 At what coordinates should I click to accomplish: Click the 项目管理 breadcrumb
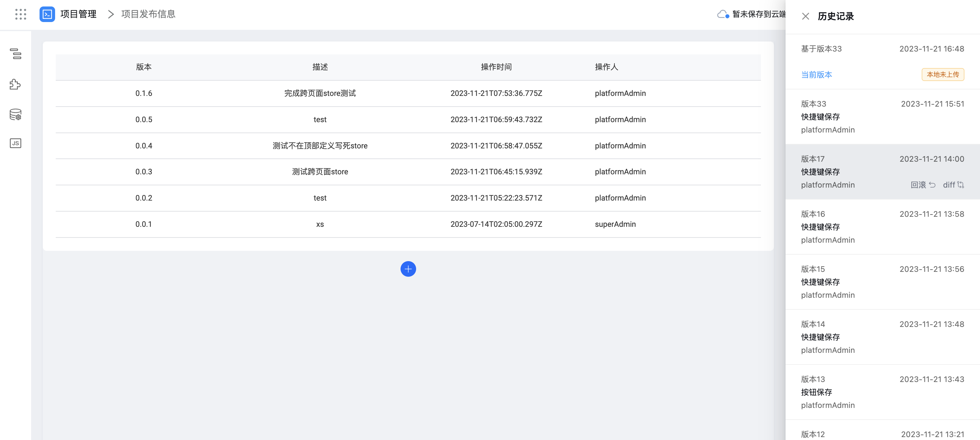point(78,14)
